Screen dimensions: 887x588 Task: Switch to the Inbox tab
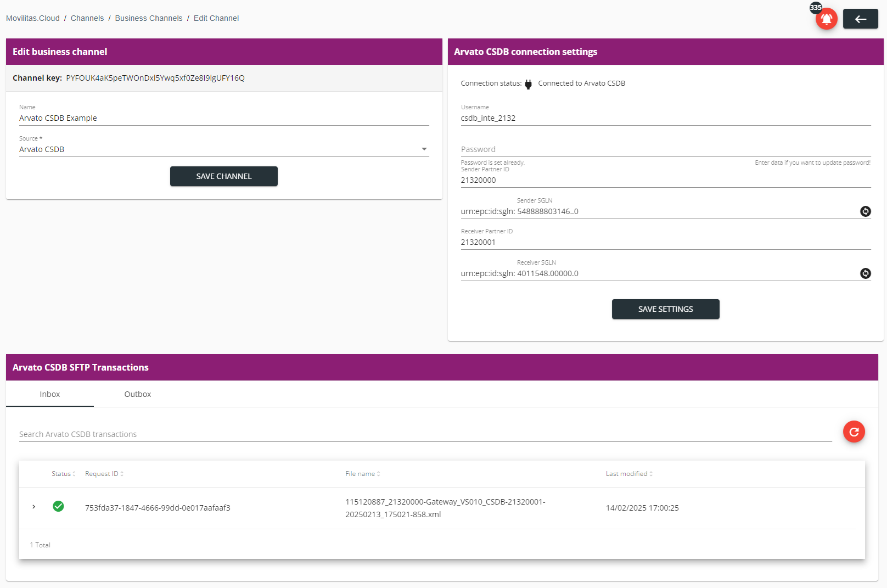(x=50, y=394)
